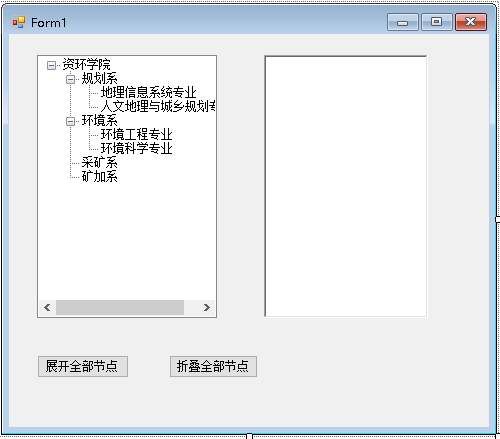Select 人文地理与城乡规划 tree item
Screen dimensions: 500x439
click(x=158, y=106)
